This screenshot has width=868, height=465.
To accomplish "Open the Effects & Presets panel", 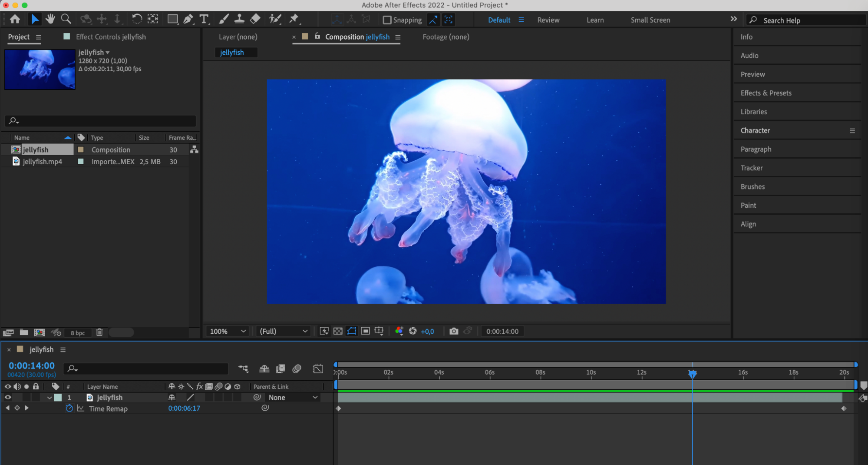I will click(766, 93).
